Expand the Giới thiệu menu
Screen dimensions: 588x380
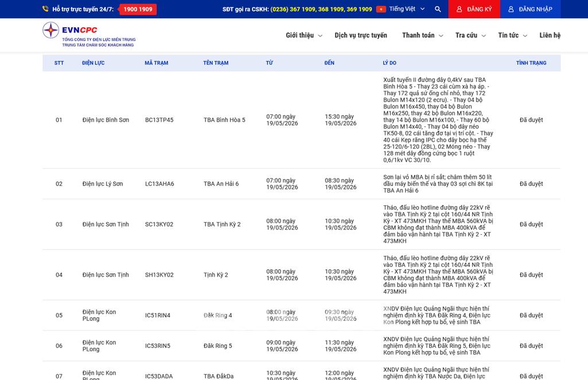pyautogui.click(x=304, y=35)
